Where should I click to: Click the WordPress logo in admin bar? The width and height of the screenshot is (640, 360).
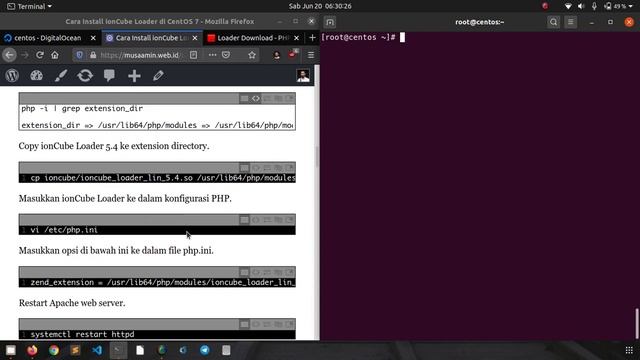[x=12, y=76]
